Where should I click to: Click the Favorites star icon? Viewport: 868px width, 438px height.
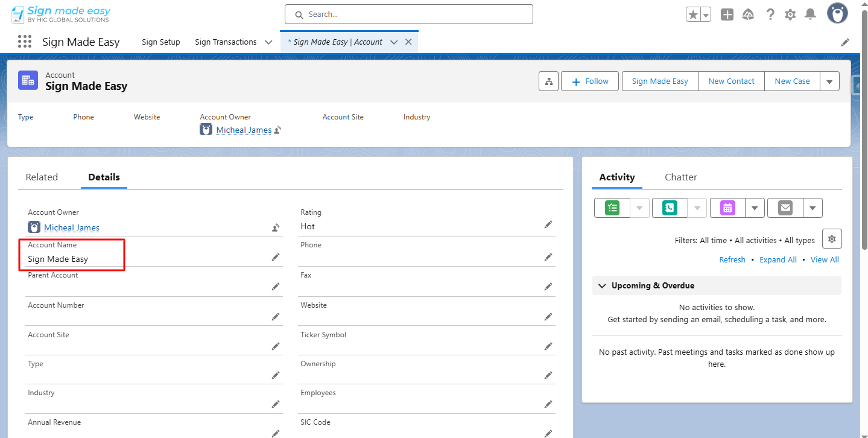[x=693, y=15]
